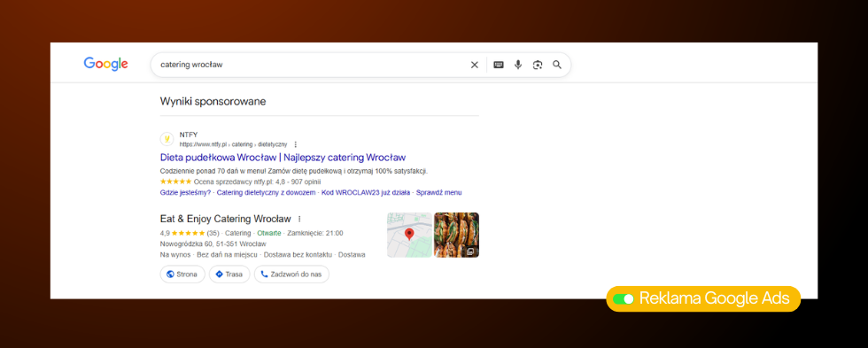Open 'Eat & Enjoy Catering Wrocław' listing title

[225, 218]
